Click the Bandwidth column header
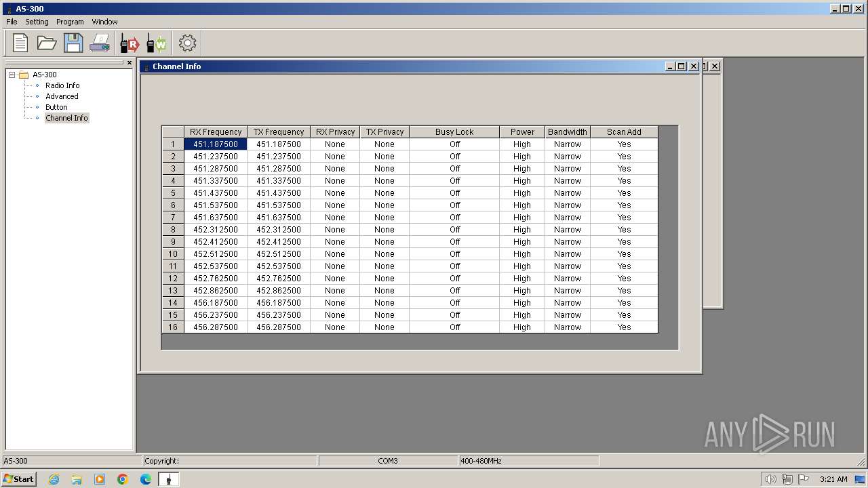The height and width of the screenshot is (488, 868). 568,132
